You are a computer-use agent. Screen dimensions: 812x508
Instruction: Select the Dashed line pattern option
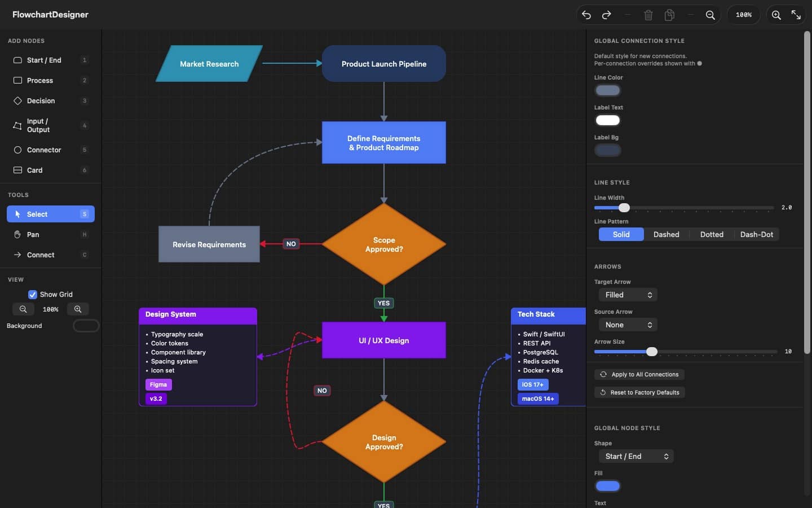pyautogui.click(x=666, y=235)
